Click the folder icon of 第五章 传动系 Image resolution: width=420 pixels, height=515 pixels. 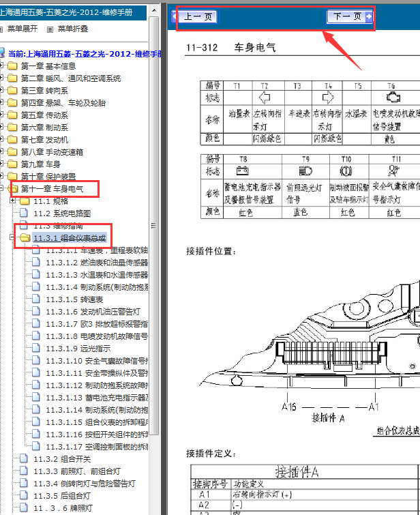[x=12, y=115]
